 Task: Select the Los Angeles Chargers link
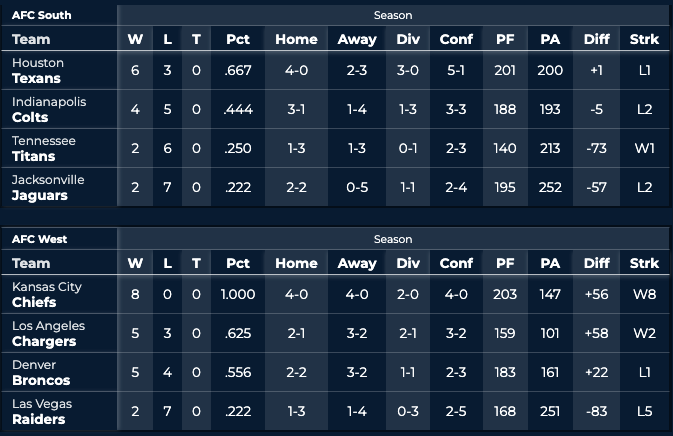49,333
